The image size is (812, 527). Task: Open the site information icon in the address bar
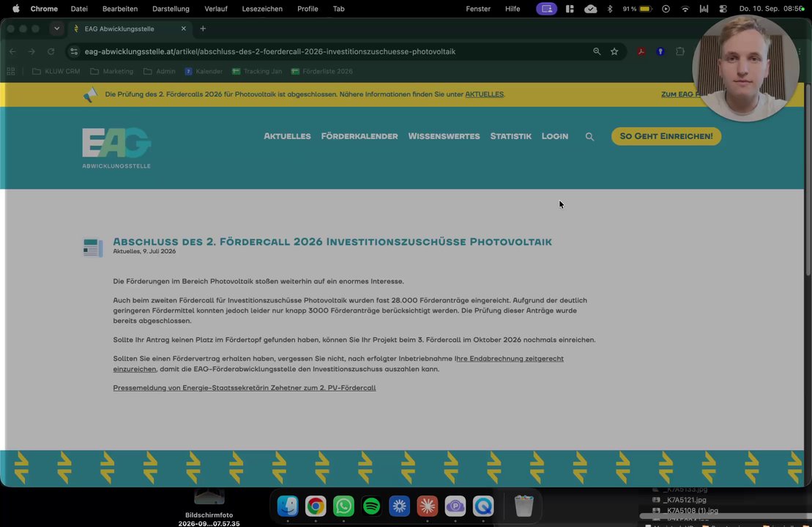point(74,51)
